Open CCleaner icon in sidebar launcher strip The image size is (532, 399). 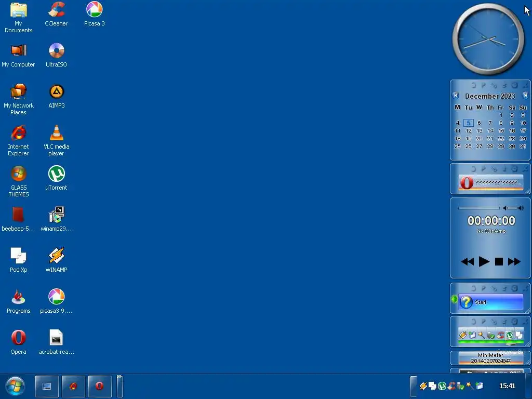point(500,335)
